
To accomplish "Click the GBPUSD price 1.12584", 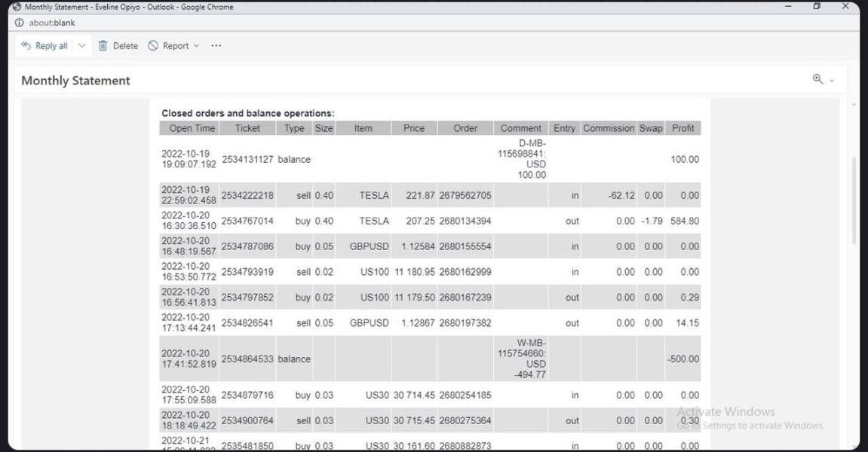I will tap(418, 246).
